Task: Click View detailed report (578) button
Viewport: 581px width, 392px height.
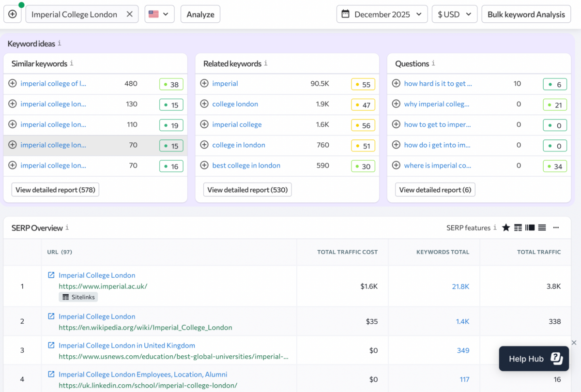Action: (55, 190)
